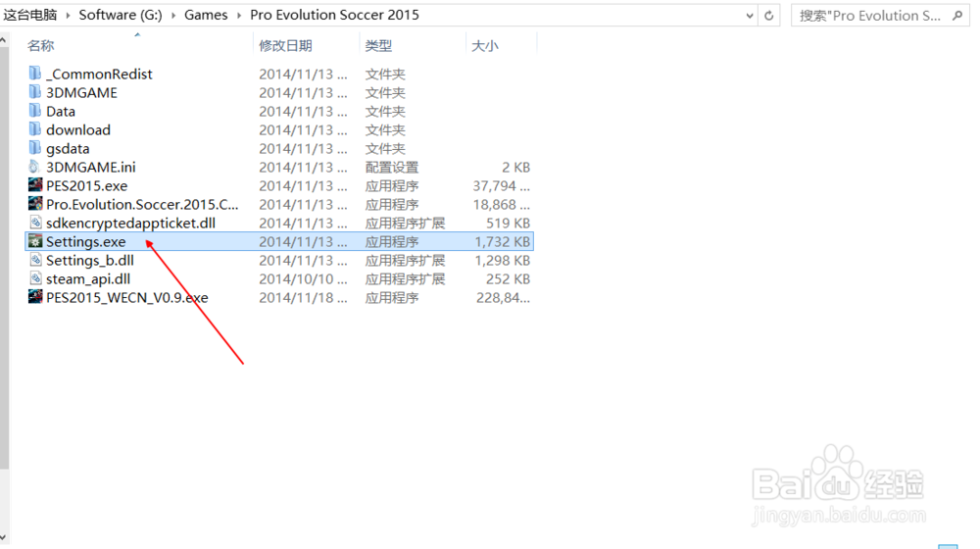Viewport: 980px width, 549px height.
Task: Click the 2014/10/10 date of steam_api.dll
Action: click(x=303, y=278)
